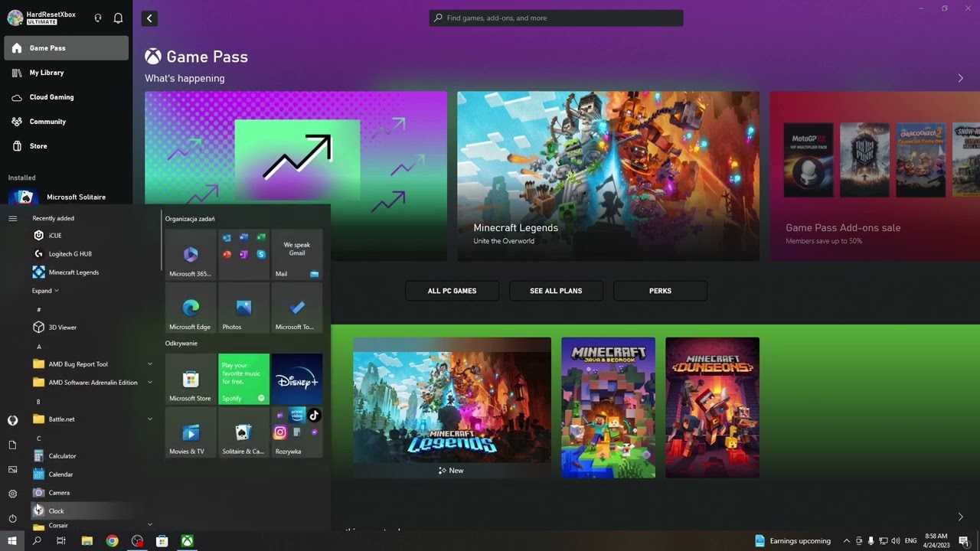Open the clock and date flyout

point(936,541)
